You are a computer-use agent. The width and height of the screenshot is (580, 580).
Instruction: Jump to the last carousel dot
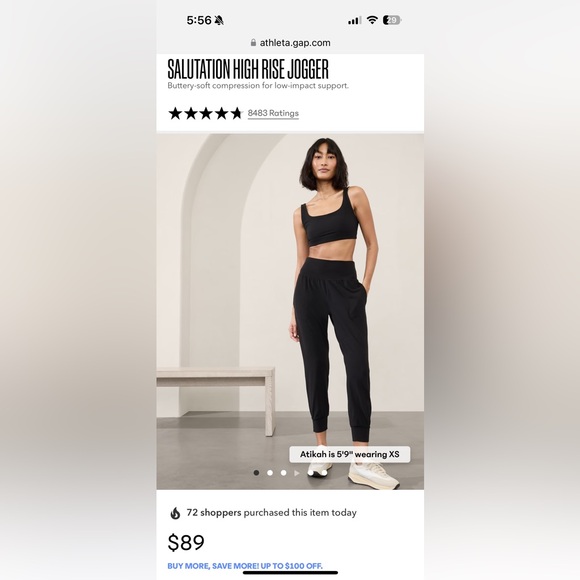pyautogui.click(x=324, y=473)
